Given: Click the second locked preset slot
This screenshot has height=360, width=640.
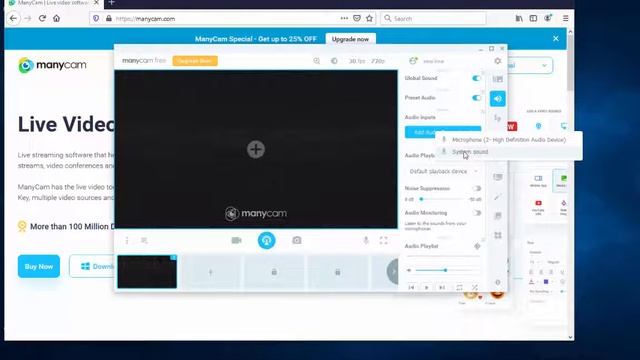Looking at the screenshot, I should click(x=338, y=272).
